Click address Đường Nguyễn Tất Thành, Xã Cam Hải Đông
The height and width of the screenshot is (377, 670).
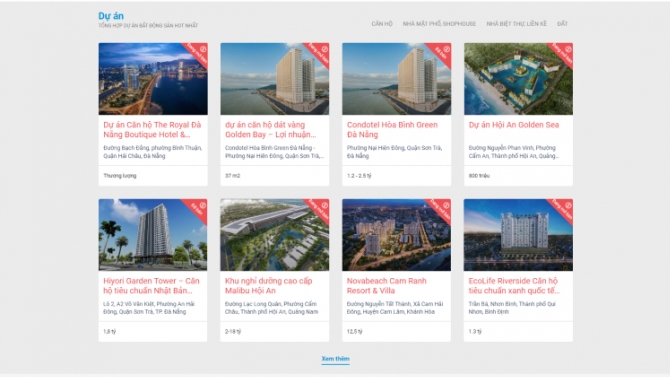tap(395, 308)
